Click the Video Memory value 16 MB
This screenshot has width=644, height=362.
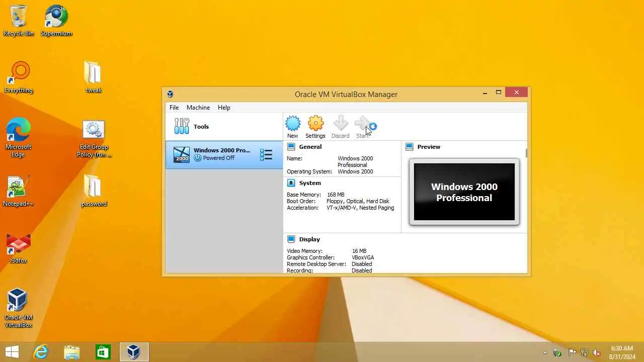pos(359,251)
